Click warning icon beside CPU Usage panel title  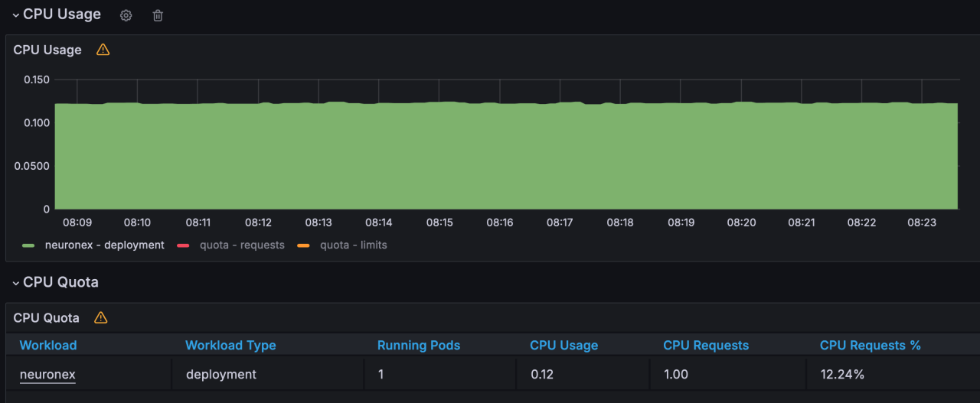pos(103,50)
